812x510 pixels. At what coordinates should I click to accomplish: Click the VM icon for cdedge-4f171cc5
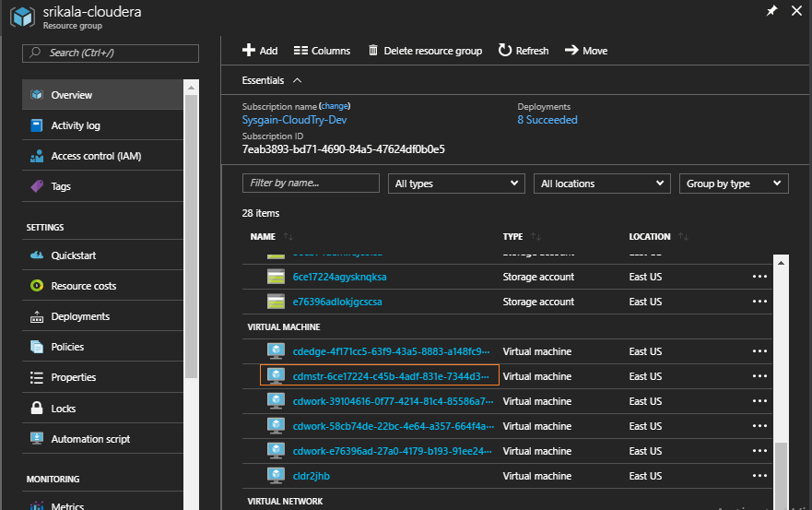click(276, 350)
